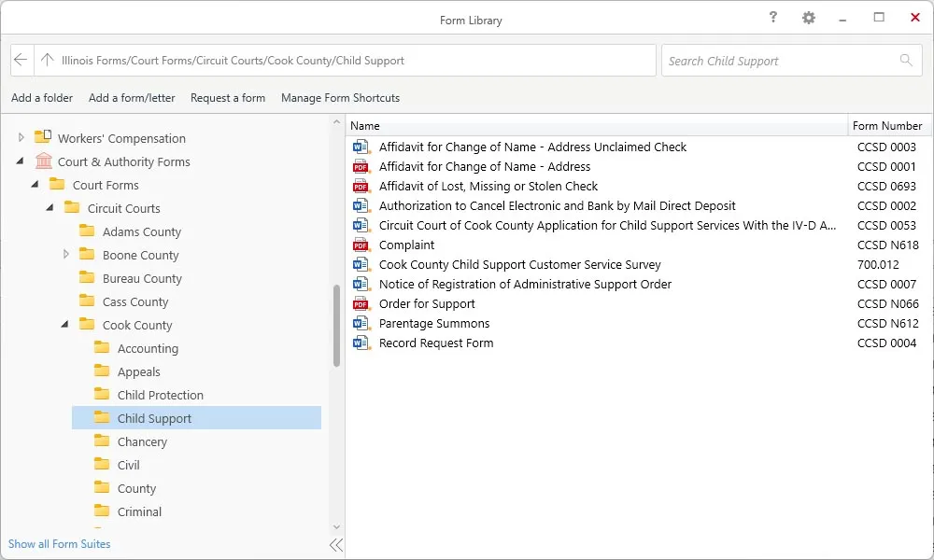This screenshot has height=560, width=934.
Task: Collapse the Circuit Courts tree node
Action: [x=50, y=208]
